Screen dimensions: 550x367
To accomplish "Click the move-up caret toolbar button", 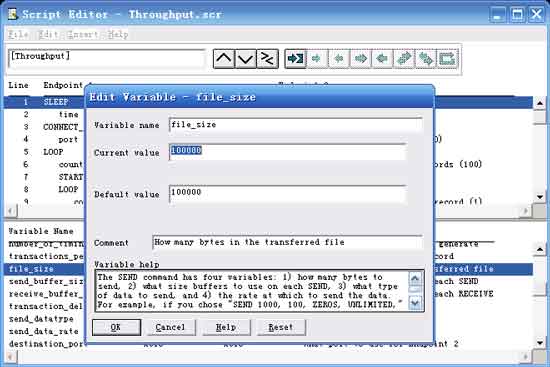I will [224, 58].
